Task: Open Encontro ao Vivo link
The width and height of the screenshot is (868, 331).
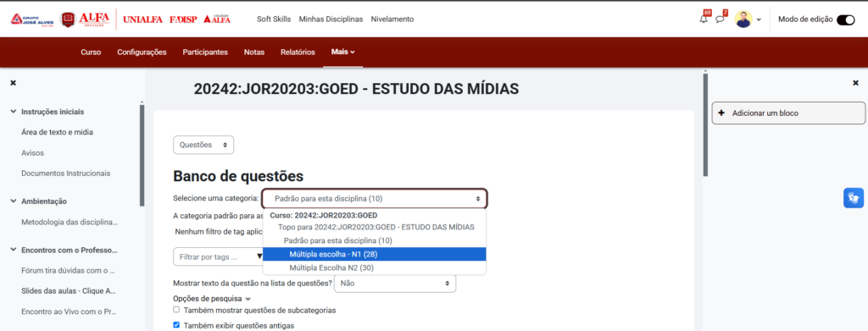Action: coord(69,312)
